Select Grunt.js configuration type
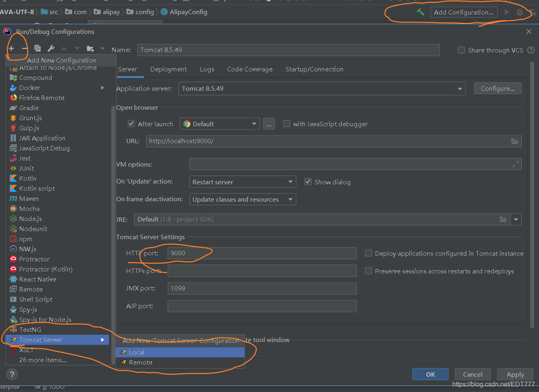 pyautogui.click(x=57, y=118)
